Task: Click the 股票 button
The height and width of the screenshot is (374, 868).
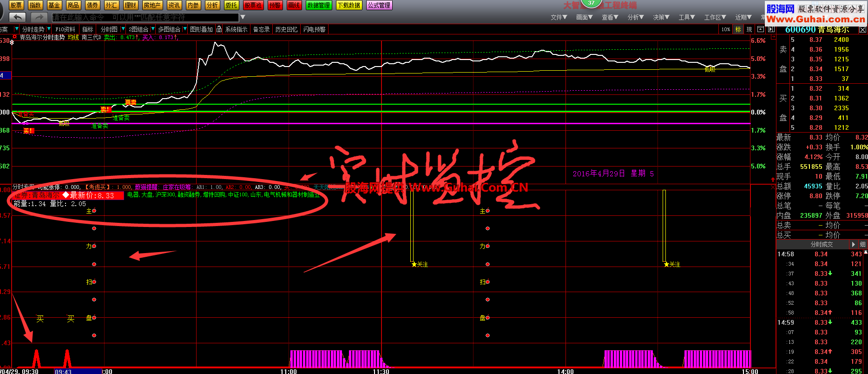Action: point(16,5)
